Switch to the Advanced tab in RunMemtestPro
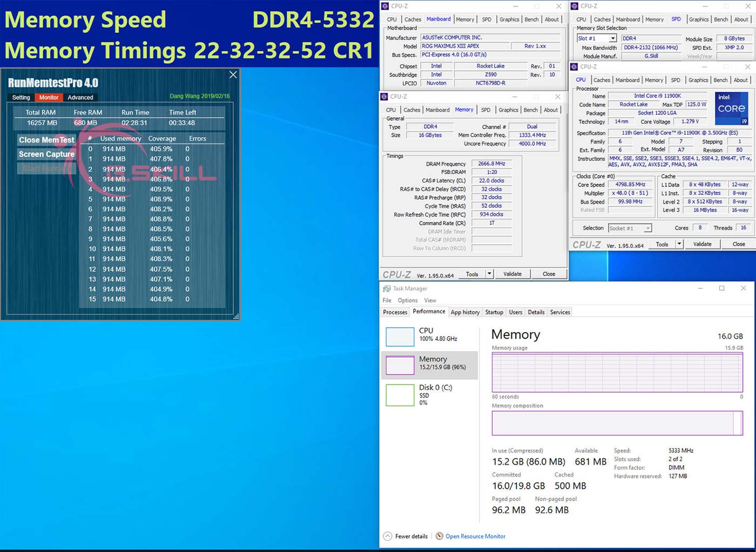The width and height of the screenshot is (756, 552). 80,98
